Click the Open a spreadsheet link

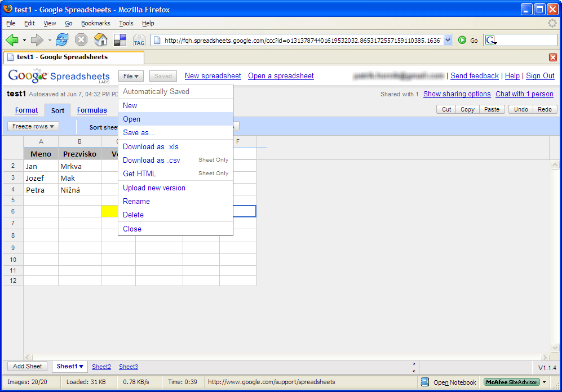[281, 76]
